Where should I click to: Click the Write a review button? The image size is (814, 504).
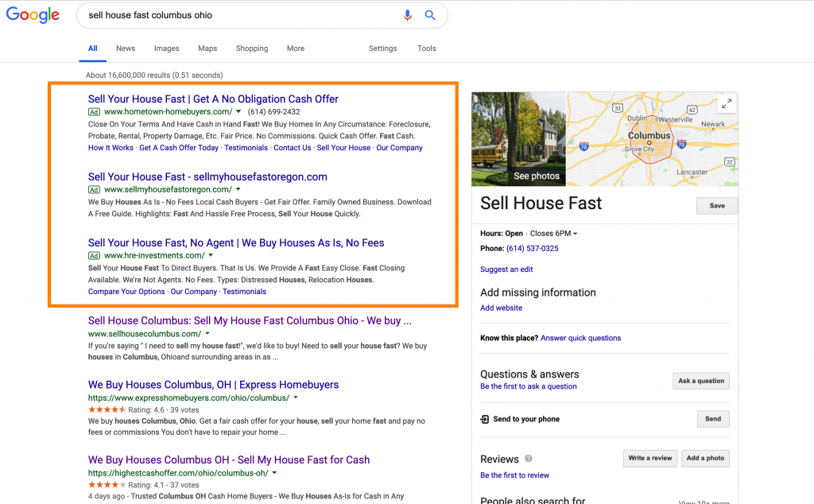click(x=649, y=458)
